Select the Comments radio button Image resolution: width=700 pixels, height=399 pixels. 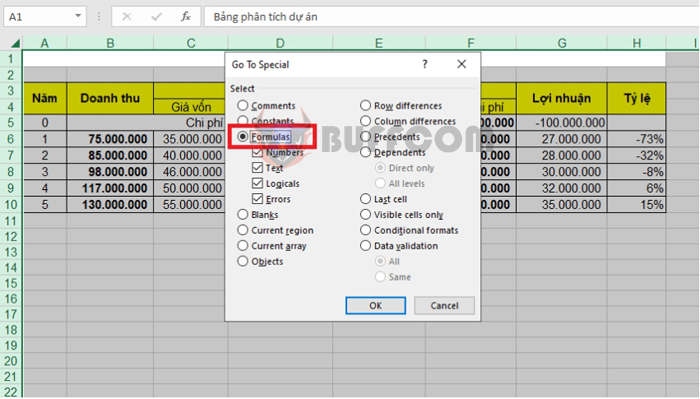[242, 105]
